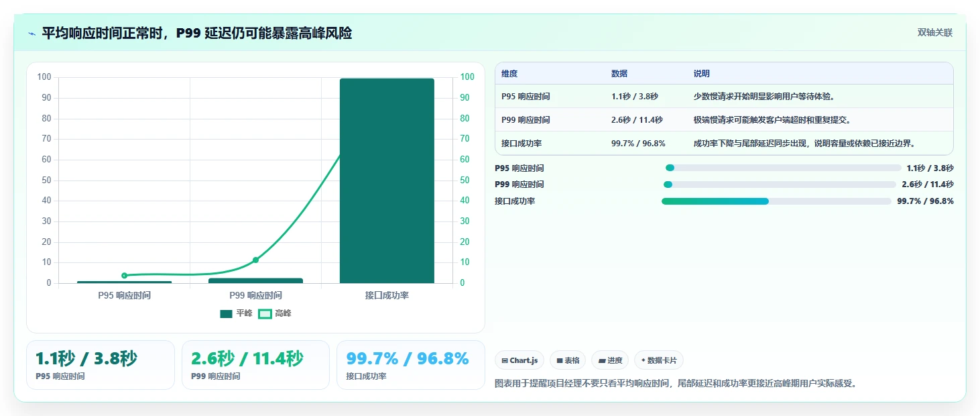Click the Chart.js tag
The width and height of the screenshot is (980, 416).
(x=519, y=360)
